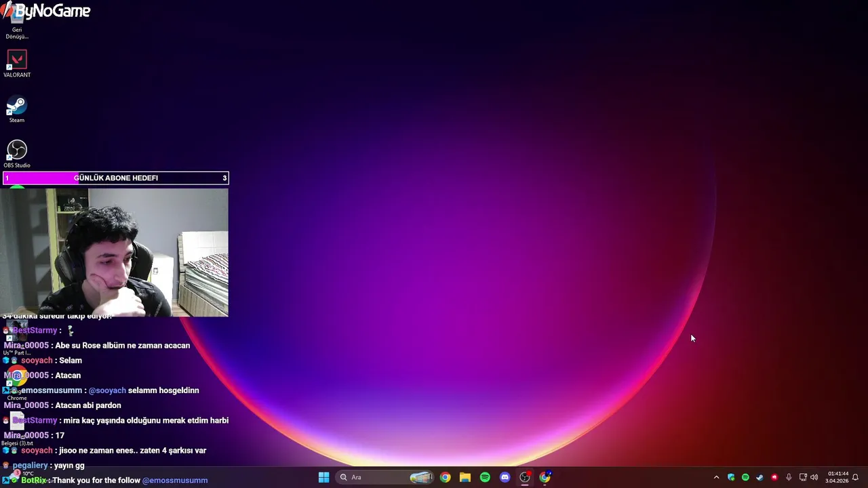
Task: Open Windows Security tray icon
Action: click(731, 477)
